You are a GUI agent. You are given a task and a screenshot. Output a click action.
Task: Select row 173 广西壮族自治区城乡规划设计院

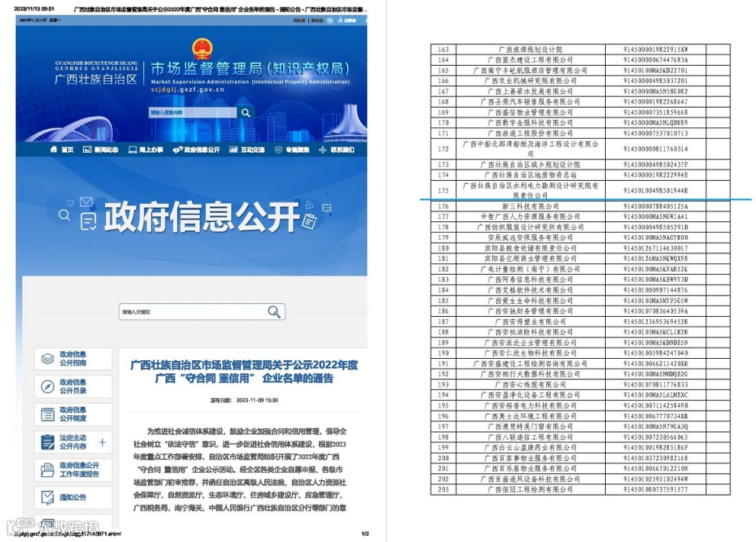(580, 165)
